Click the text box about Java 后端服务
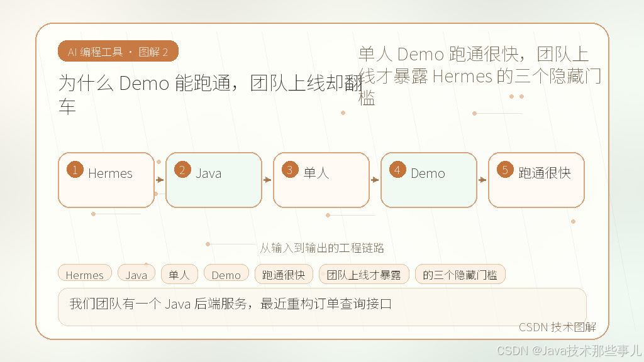The width and height of the screenshot is (644, 362). 322,307
